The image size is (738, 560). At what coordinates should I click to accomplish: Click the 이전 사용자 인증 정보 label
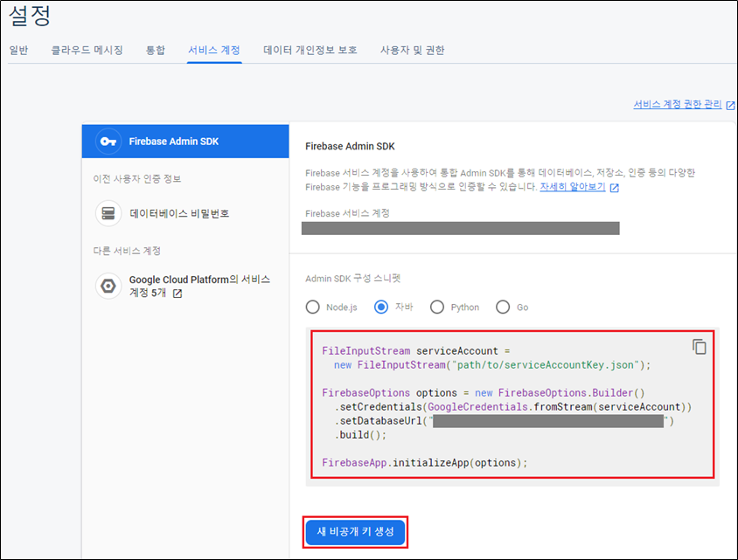coord(137,179)
